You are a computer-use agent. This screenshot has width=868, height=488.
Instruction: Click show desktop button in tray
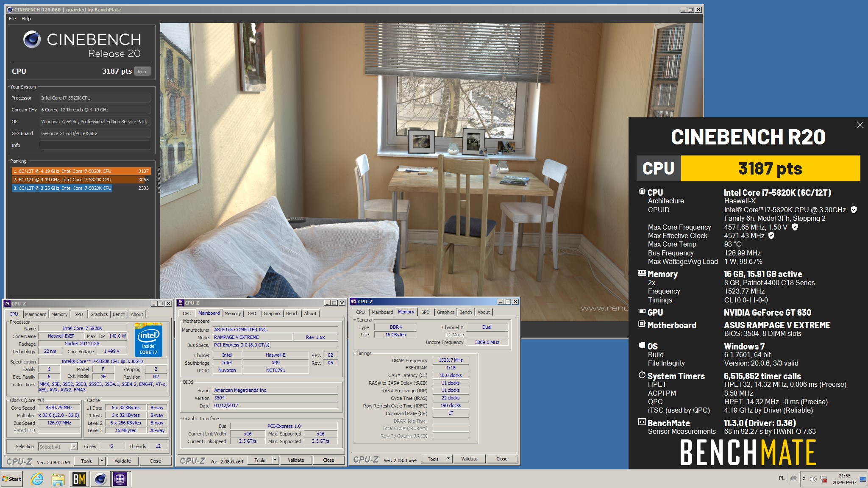click(x=863, y=479)
